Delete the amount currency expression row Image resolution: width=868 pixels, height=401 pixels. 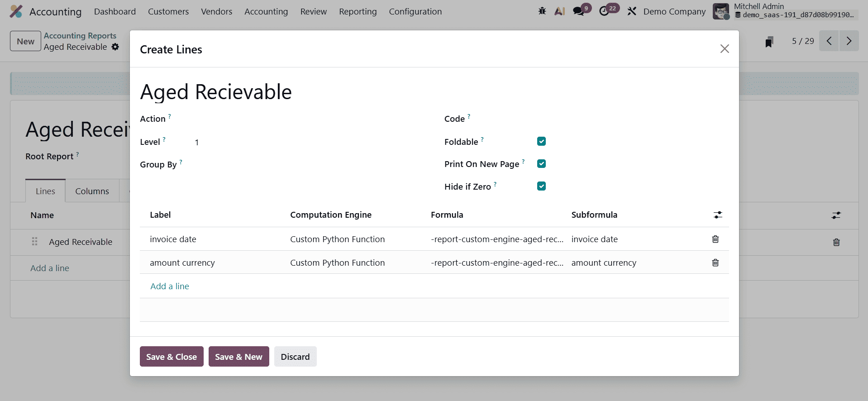pyautogui.click(x=715, y=263)
